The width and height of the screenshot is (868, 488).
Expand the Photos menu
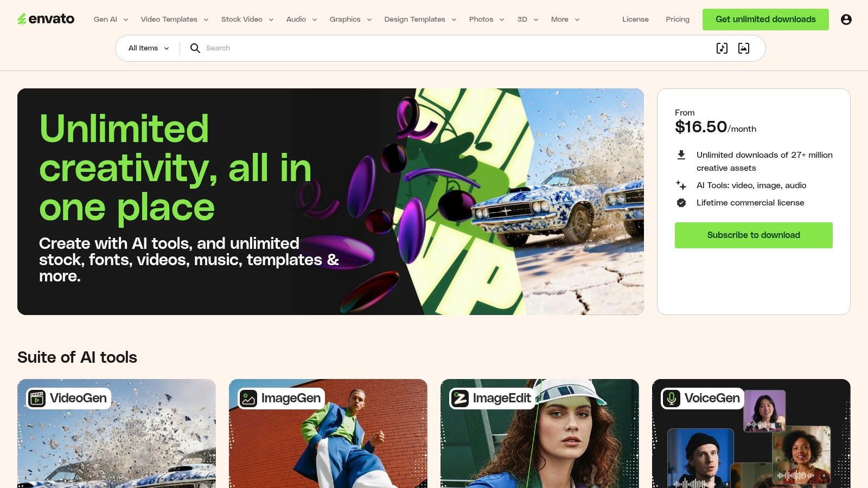[x=487, y=19]
